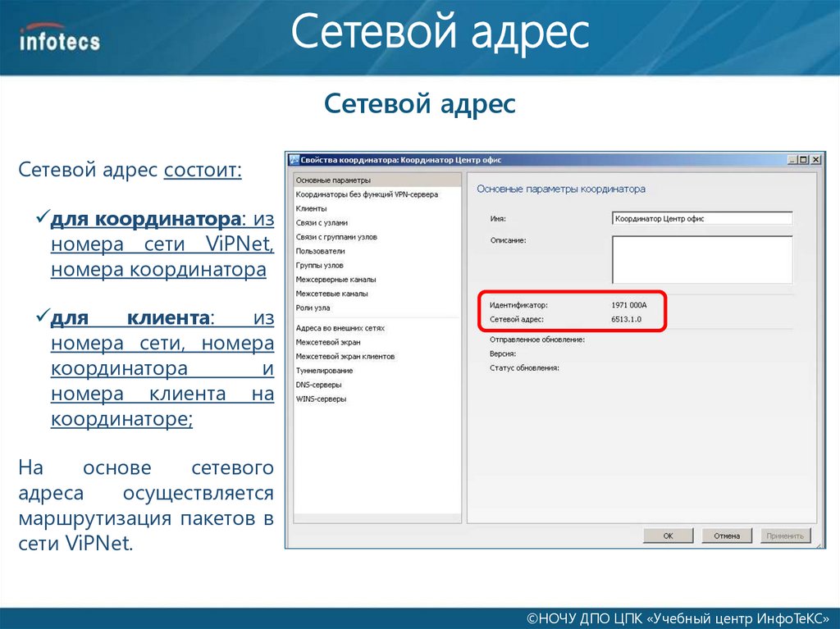Viewport: 840px width, 629px height.
Task: Click the empty "Описание" text area
Action: (x=702, y=260)
